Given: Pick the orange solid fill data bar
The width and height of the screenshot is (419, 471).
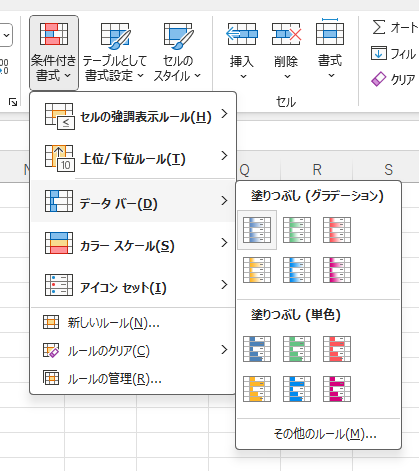Looking at the screenshot, I should tap(257, 389).
